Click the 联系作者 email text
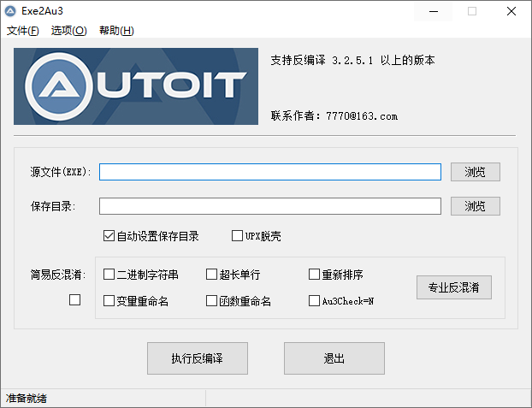The height and width of the screenshot is (408, 532). click(x=334, y=116)
